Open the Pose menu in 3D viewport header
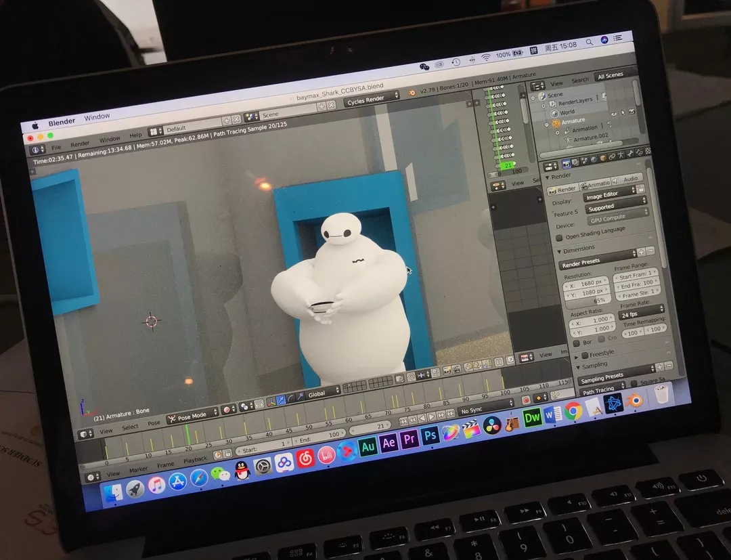The height and width of the screenshot is (560, 731). tap(154, 423)
